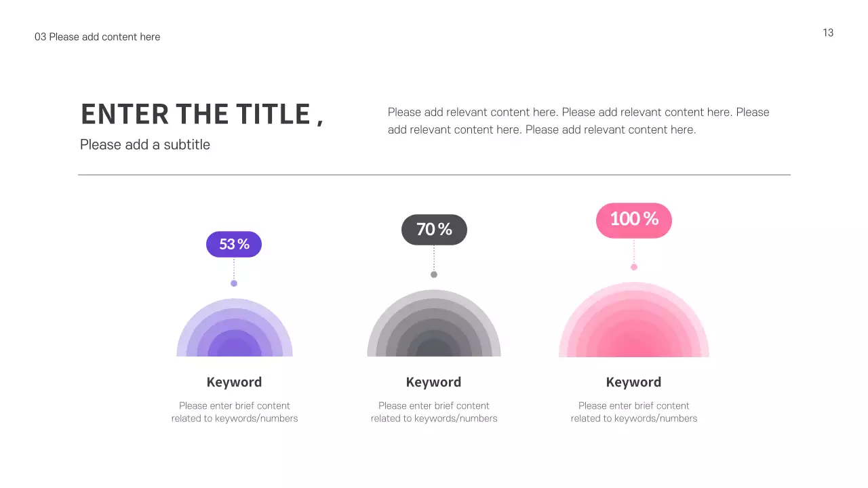Select the horizontal divider line under the title

click(434, 175)
